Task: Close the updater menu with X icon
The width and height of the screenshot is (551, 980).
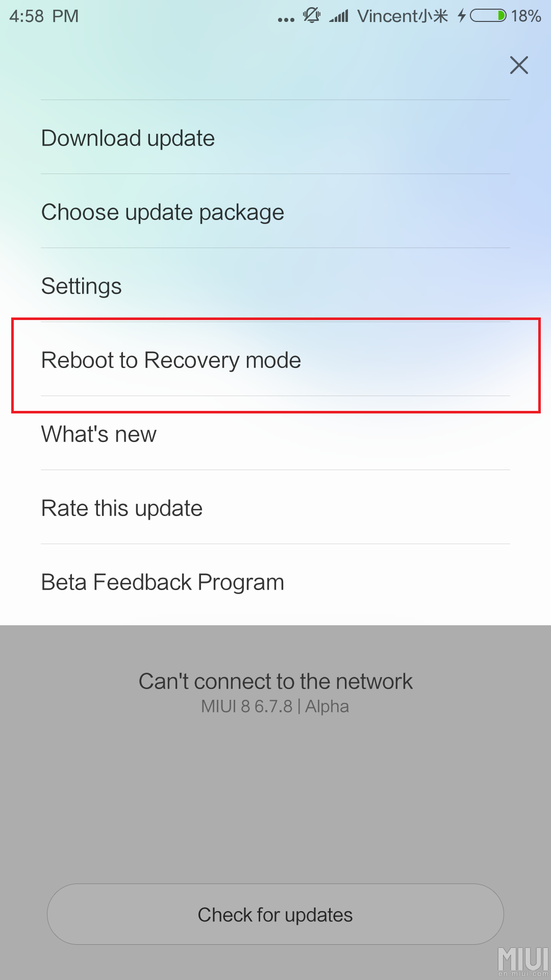Action: pos(519,65)
